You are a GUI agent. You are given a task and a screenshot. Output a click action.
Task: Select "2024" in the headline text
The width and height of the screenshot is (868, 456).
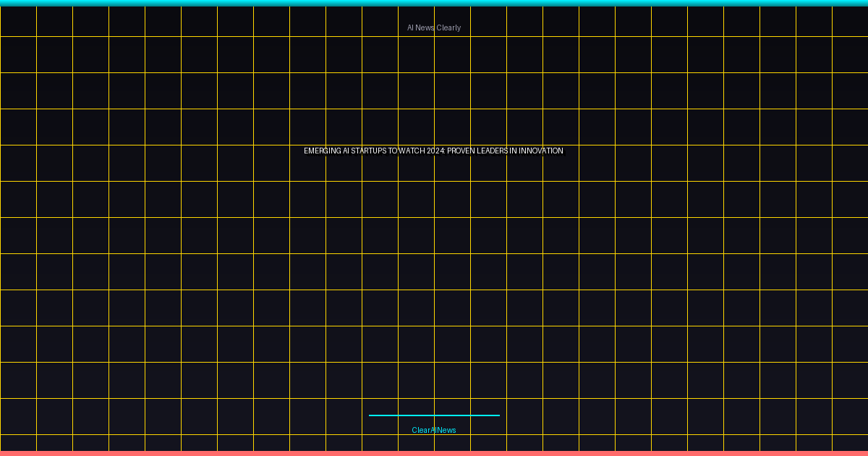click(x=435, y=151)
